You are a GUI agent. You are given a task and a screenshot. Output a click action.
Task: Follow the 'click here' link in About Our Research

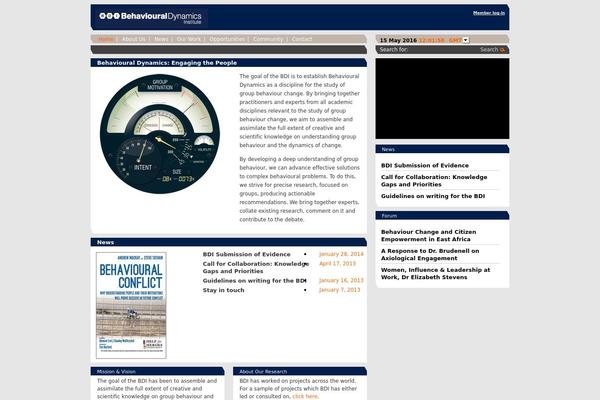click(x=305, y=396)
